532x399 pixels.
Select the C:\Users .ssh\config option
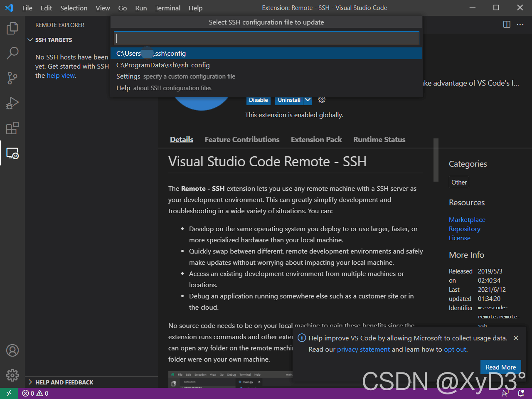tap(266, 53)
